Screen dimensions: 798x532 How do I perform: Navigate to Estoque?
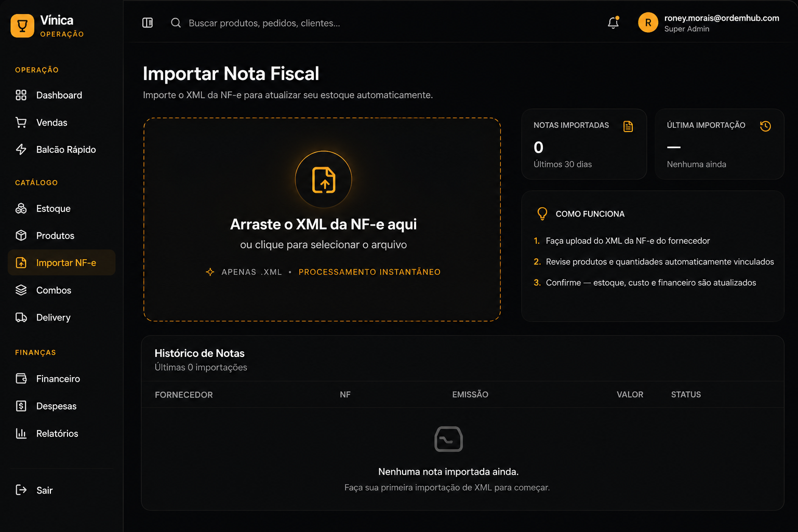click(61, 208)
